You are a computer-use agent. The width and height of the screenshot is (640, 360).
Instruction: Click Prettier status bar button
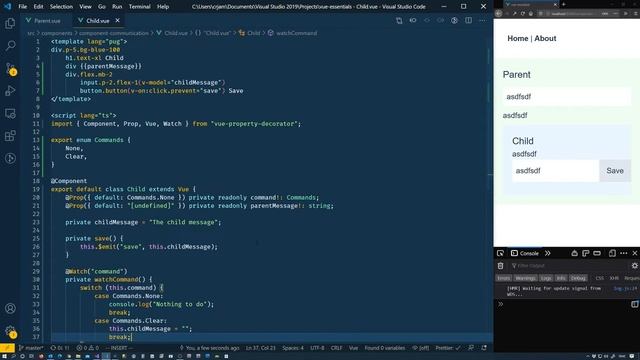point(448,348)
